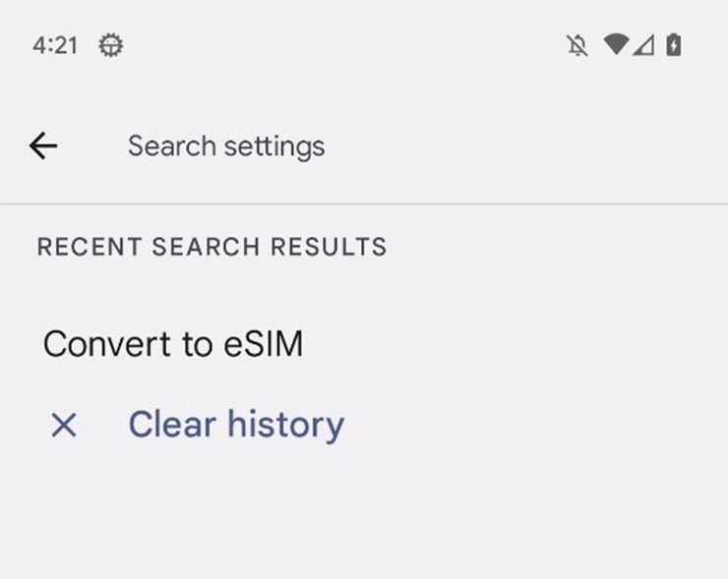Tap the cellular signal strength icon

coord(643,45)
